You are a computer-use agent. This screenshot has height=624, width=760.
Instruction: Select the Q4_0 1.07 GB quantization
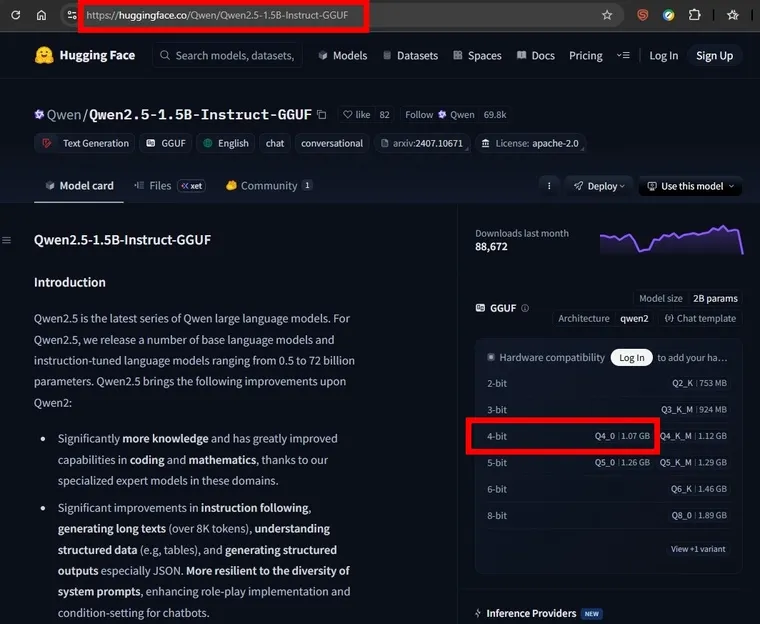click(622, 436)
